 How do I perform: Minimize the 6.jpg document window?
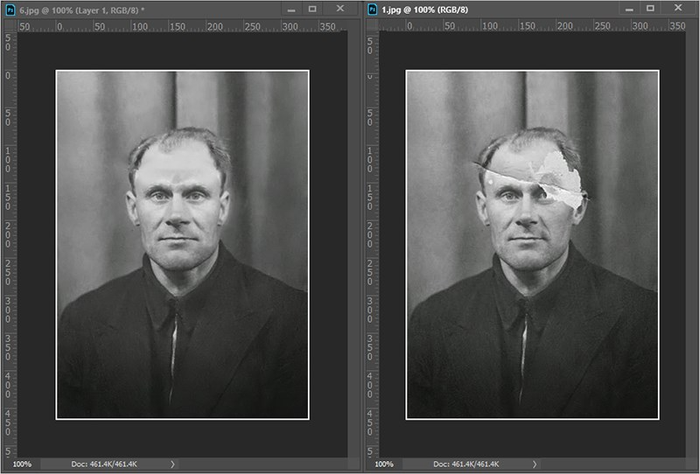291,9
